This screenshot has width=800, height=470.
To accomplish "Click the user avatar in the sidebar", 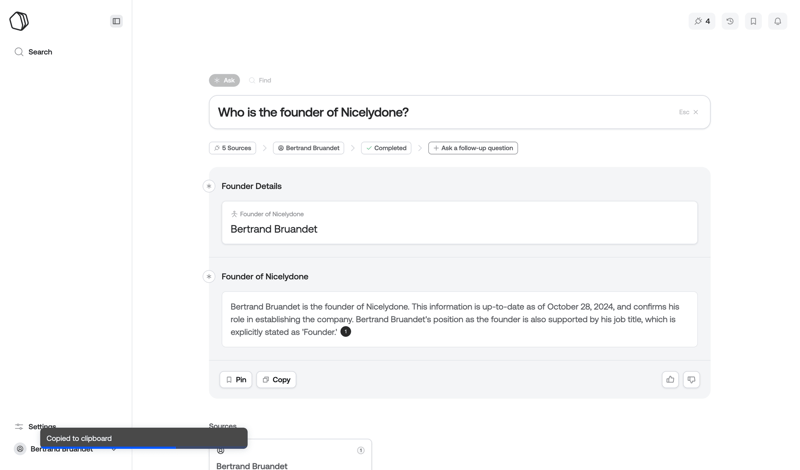I will 20,449.
